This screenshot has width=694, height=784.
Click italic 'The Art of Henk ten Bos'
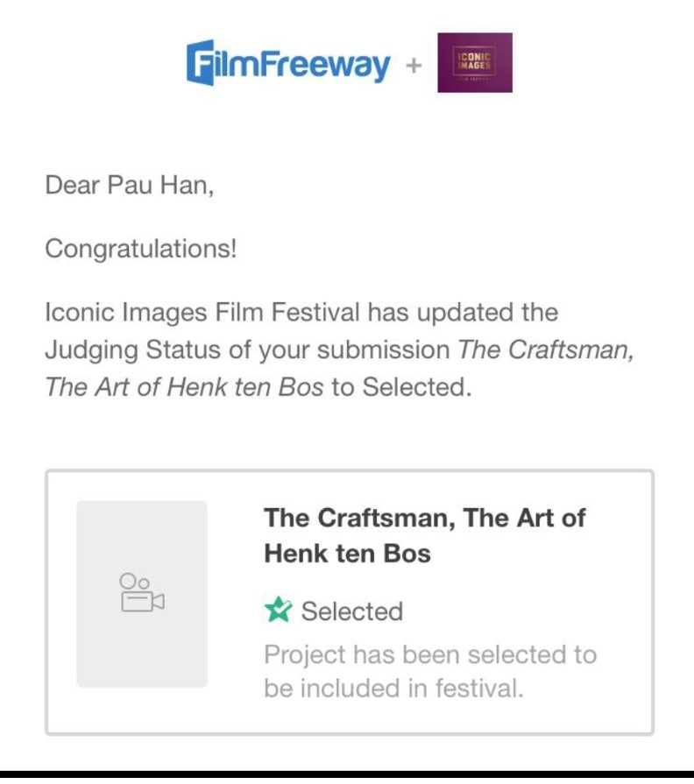point(184,387)
